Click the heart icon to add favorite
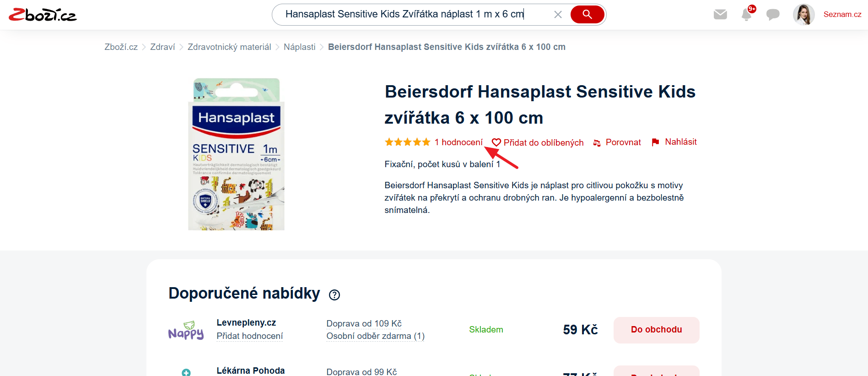Image resolution: width=868 pixels, height=376 pixels. click(x=496, y=142)
